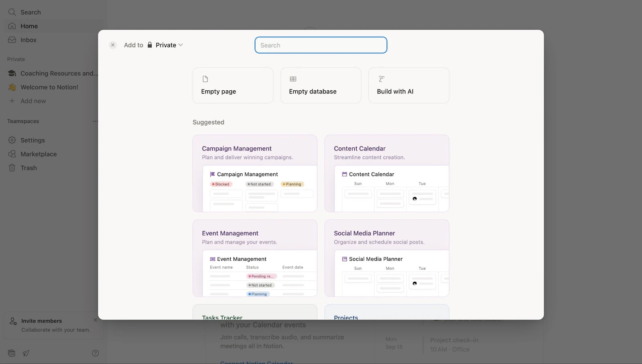
Task: Open Settings from the sidebar
Action: [x=53, y=140]
